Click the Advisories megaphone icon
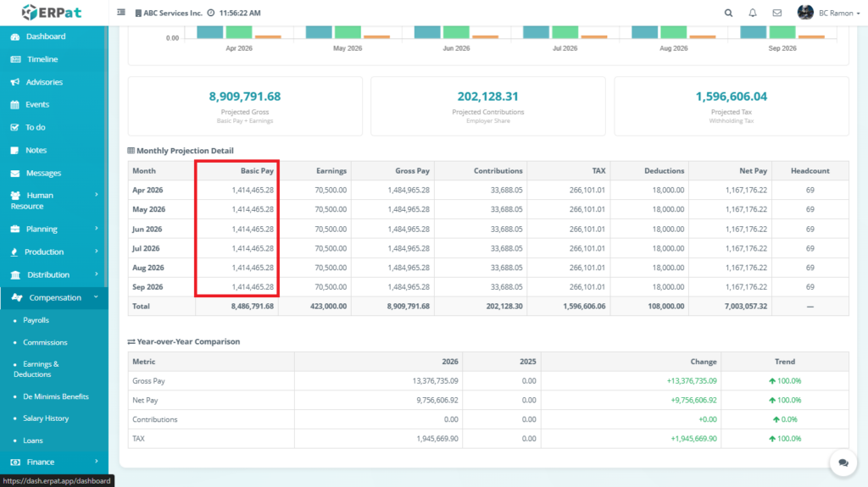868x487 pixels. tap(15, 82)
